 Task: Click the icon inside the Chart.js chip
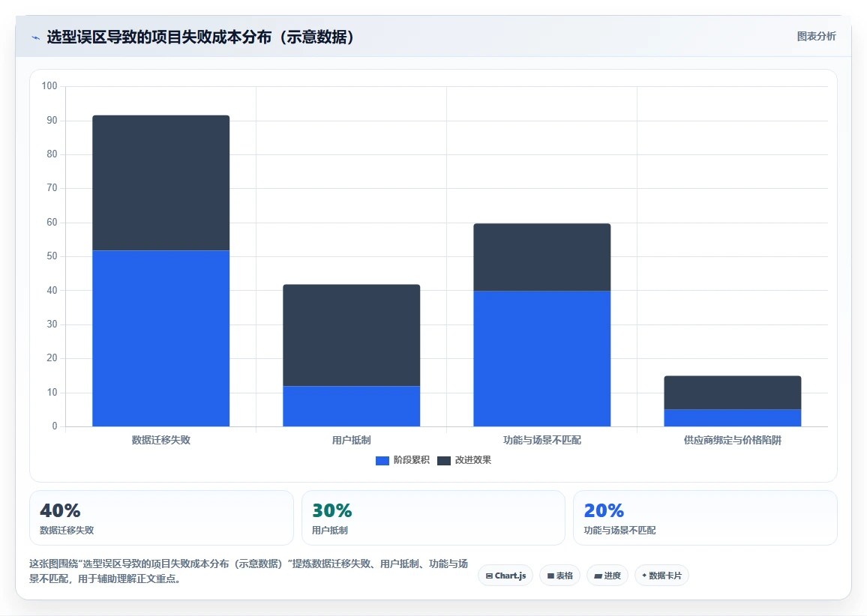[x=489, y=576]
